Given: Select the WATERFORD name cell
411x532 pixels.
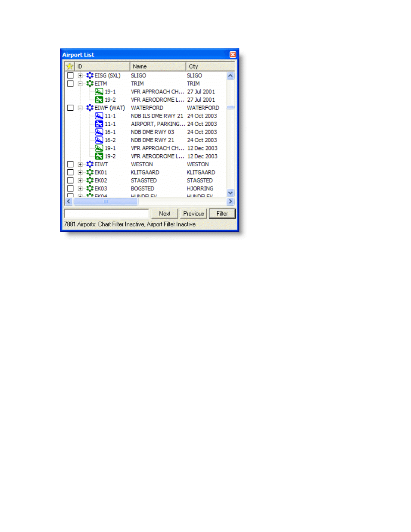Looking at the screenshot, I should click(x=147, y=108).
